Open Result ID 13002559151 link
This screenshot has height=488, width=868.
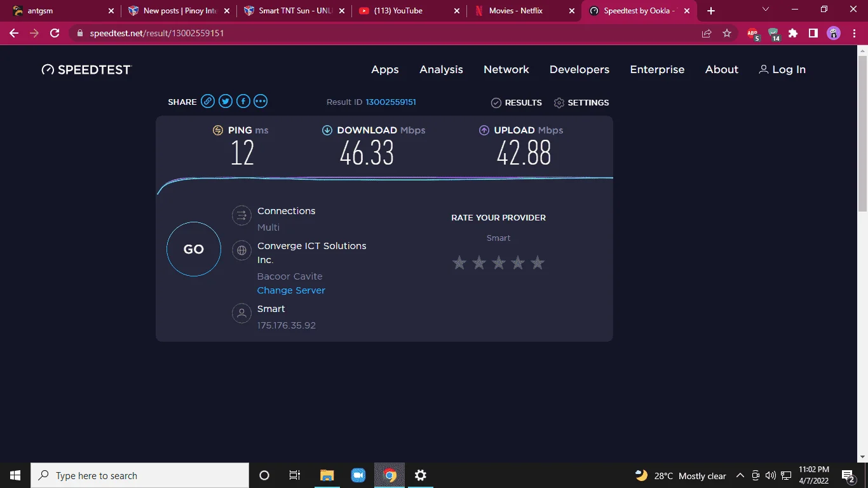(x=391, y=102)
